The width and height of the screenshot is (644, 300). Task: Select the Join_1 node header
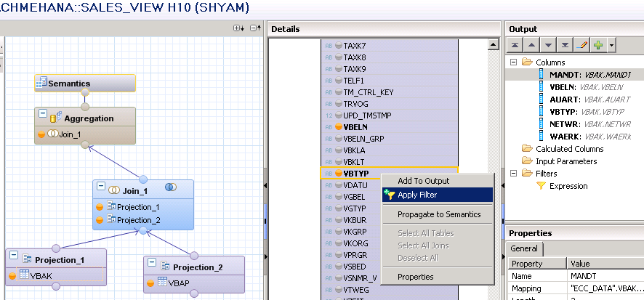point(143,190)
